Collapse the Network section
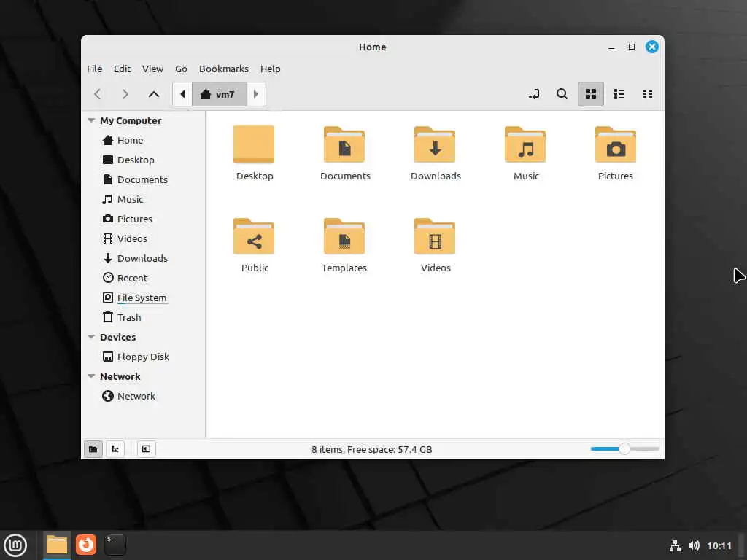 91,376
